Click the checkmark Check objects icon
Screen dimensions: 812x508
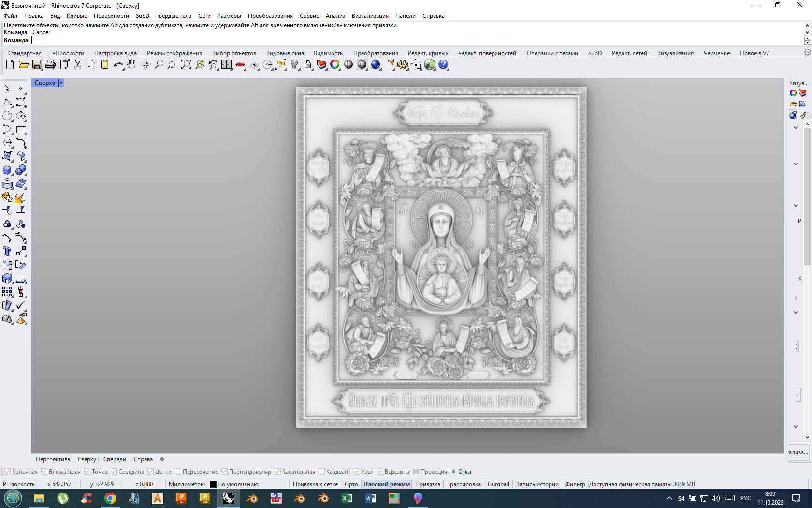pos(21,305)
